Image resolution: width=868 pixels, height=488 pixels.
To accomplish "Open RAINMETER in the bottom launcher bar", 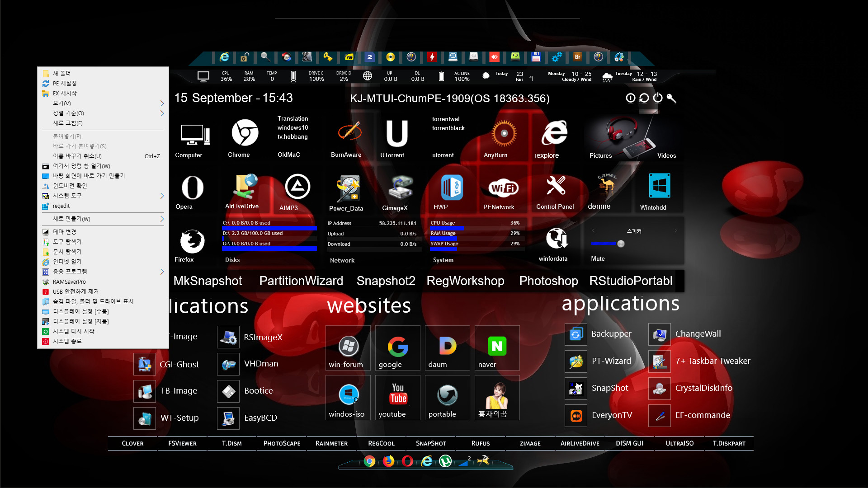I will tap(332, 443).
